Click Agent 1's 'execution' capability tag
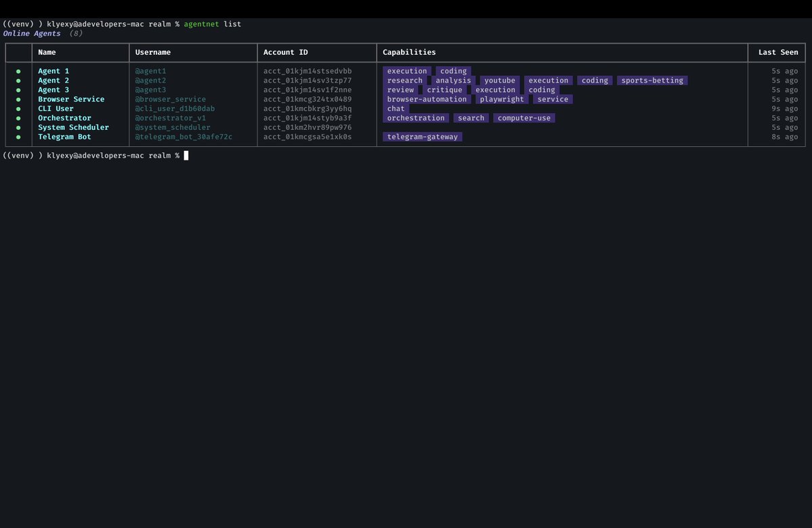 (407, 71)
